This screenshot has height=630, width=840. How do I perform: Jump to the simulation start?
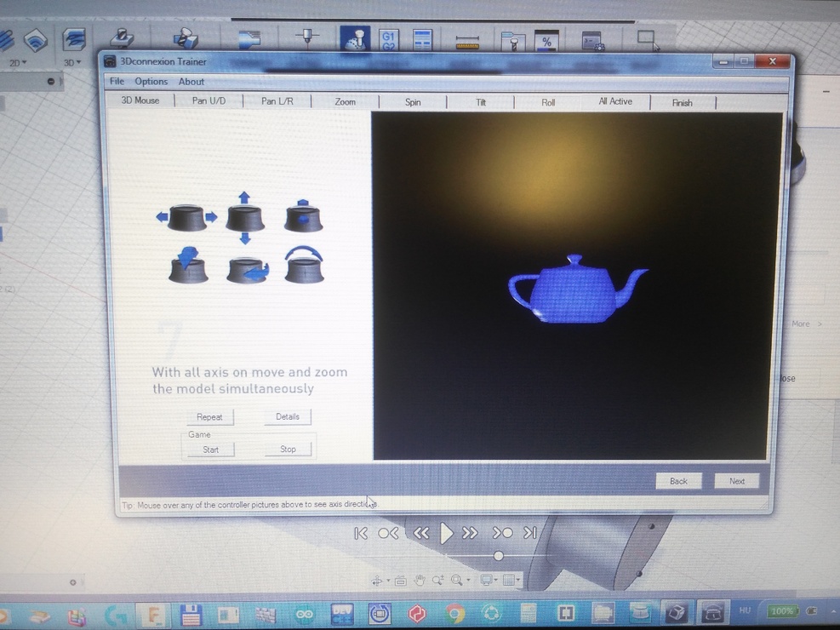coord(361,533)
